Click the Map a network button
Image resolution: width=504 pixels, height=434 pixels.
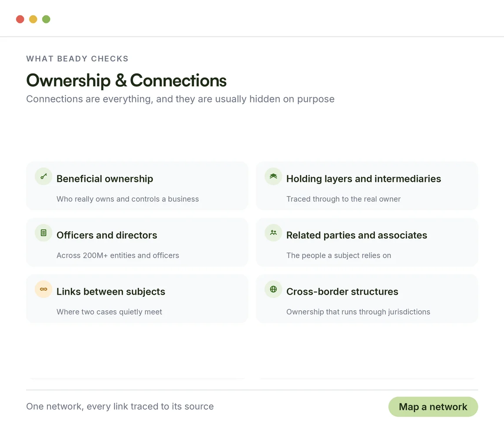click(433, 407)
